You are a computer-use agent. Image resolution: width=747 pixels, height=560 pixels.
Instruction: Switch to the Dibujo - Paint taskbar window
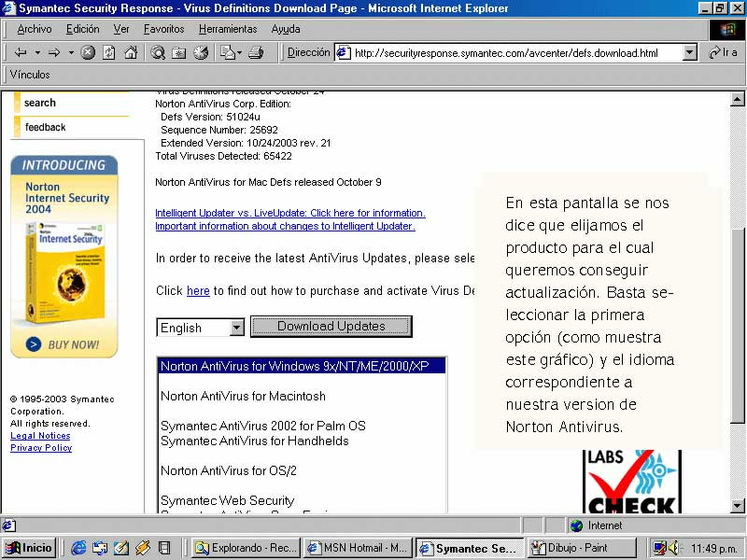click(582, 548)
